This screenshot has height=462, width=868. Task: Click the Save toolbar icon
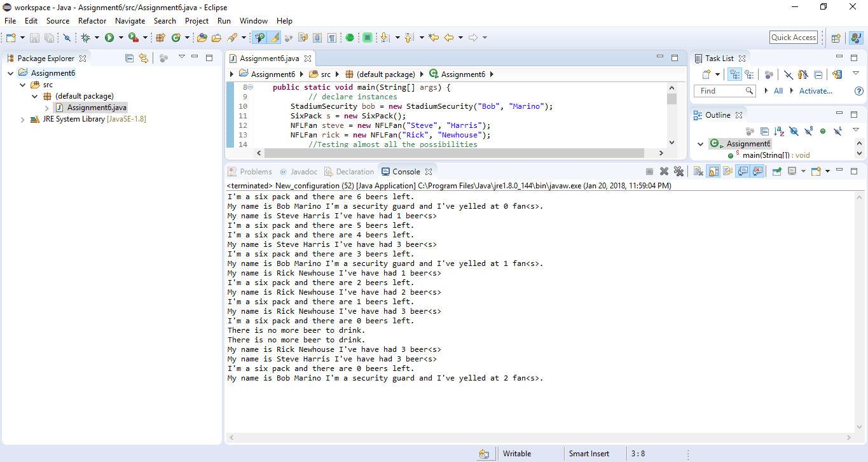click(34, 38)
